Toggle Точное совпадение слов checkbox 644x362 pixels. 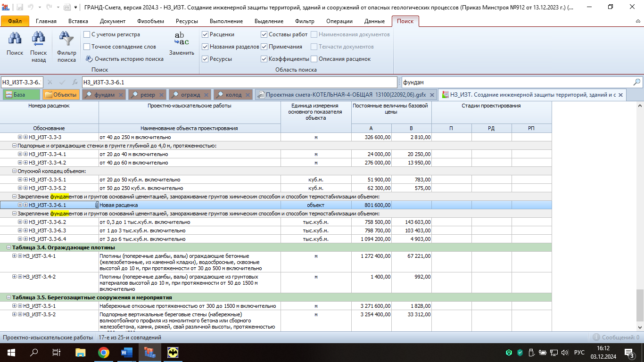coord(87,47)
